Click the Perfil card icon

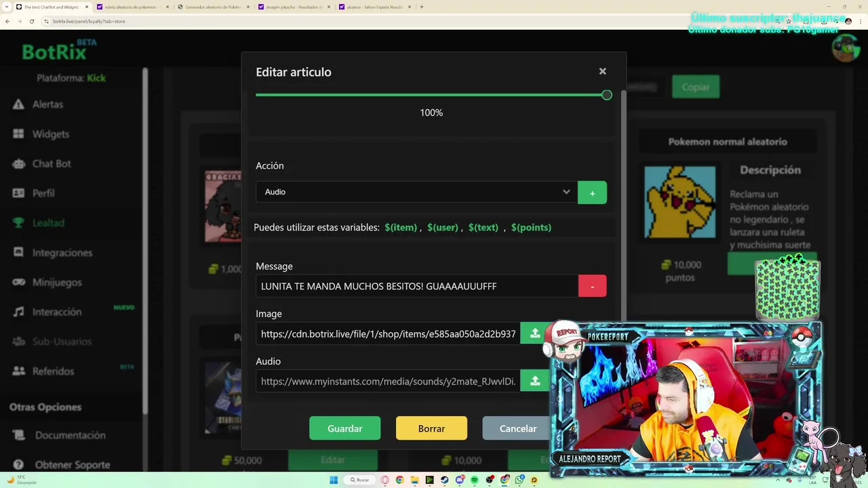18,193
